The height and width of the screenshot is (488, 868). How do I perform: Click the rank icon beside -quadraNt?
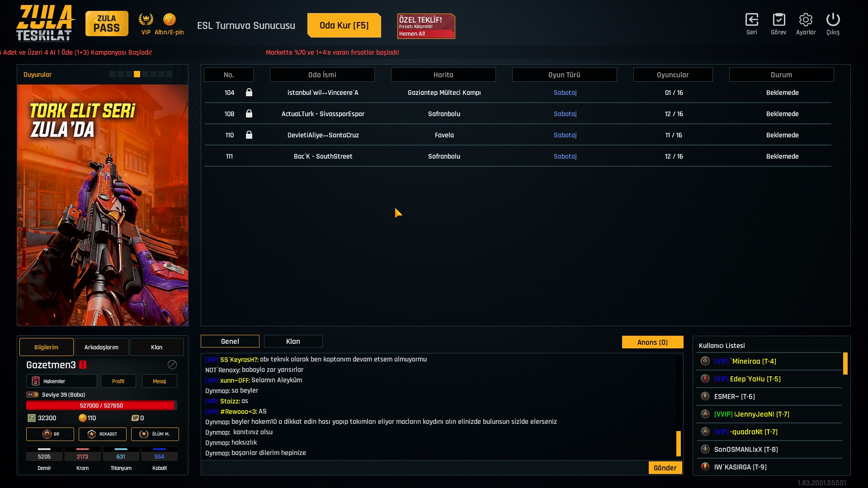[x=705, y=432]
